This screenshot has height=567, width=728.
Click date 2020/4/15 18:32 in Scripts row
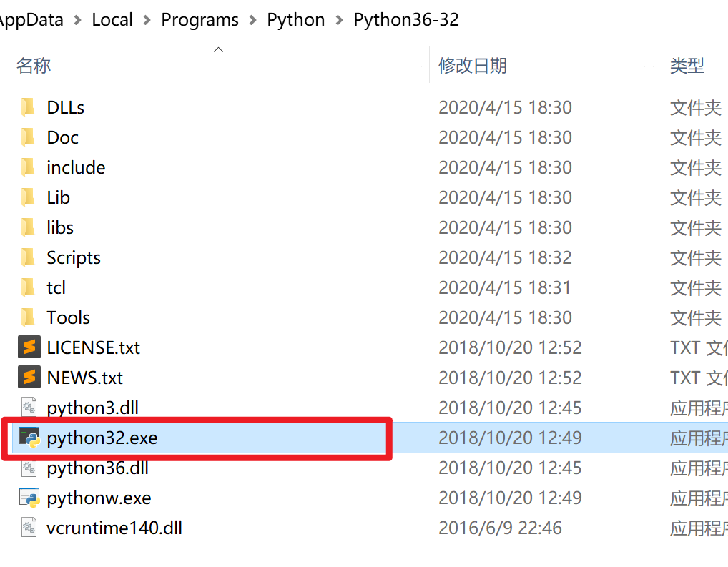tap(505, 257)
